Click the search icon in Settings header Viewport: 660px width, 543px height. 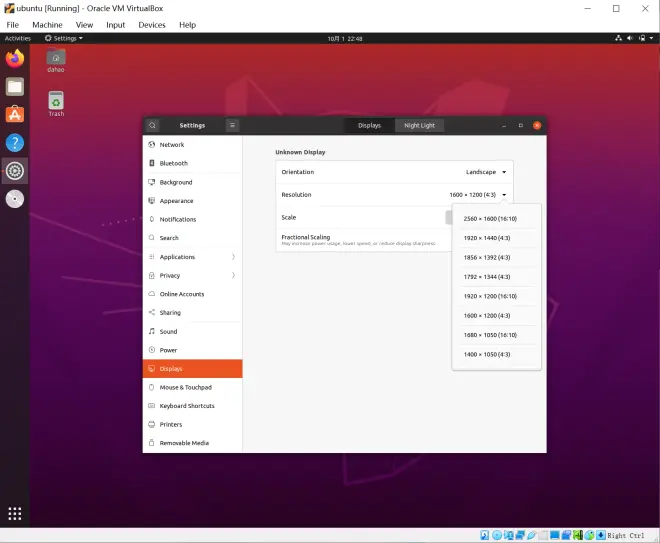[x=152, y=125]
